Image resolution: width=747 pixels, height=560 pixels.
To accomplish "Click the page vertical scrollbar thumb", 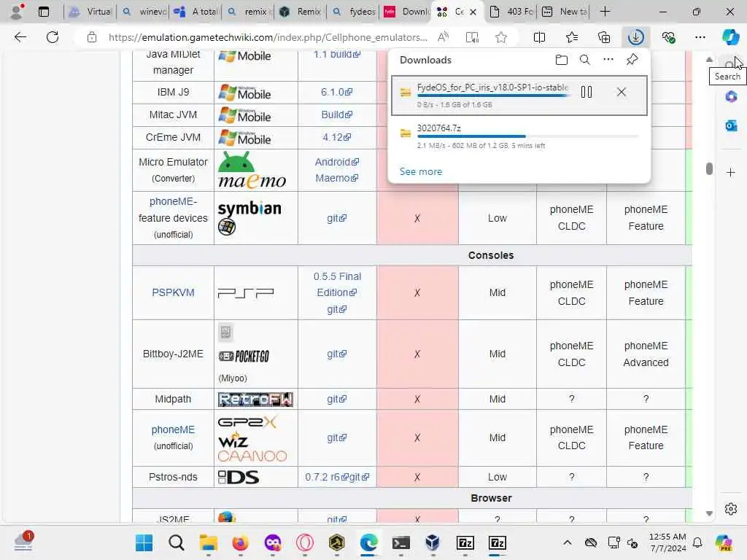I will point(709,168).
